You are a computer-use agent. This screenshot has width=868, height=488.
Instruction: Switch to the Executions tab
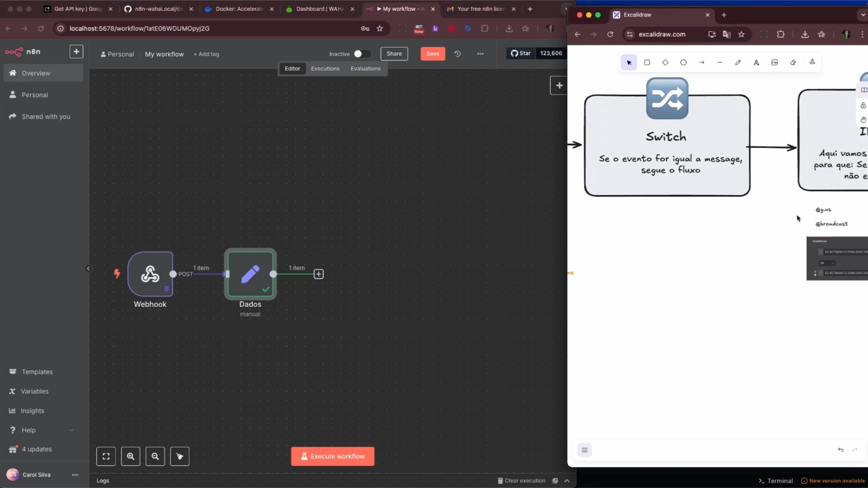325,69
